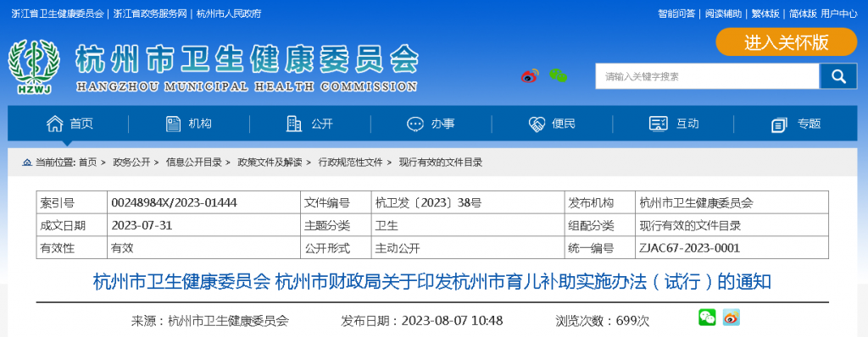Click the 杭州市卫生健康委员会 site title

pos(247,58)
